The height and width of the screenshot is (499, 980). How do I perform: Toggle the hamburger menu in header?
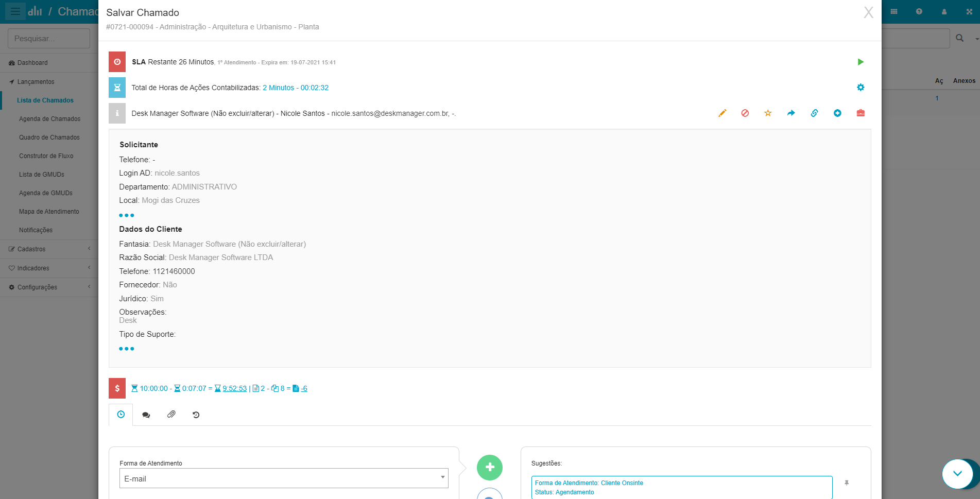pyautogui.click(x=15, y=11)
